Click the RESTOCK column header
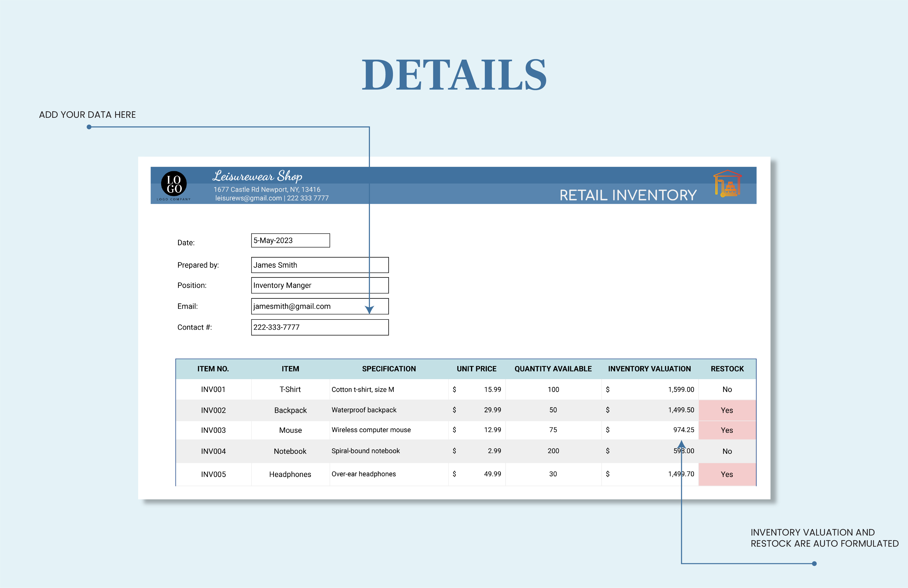This screenshot has height=588, width=908. pos(727,369)
